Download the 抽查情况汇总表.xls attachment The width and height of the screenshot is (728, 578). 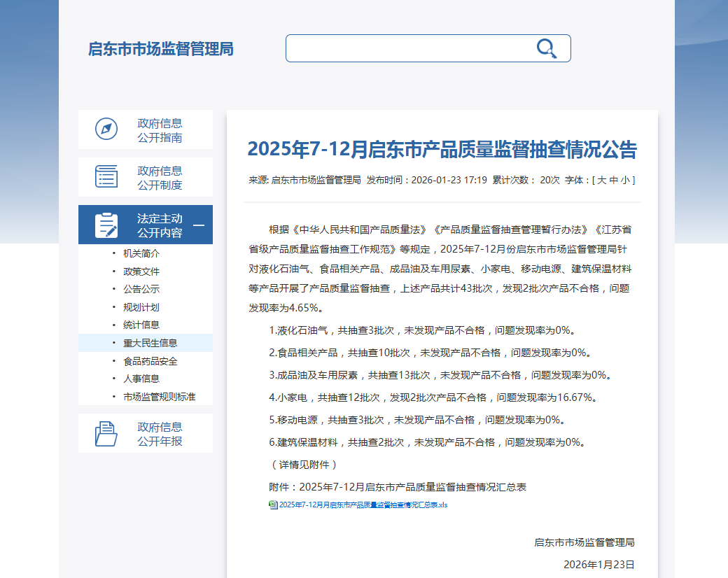pyautogui.click(x=363, y=505)
